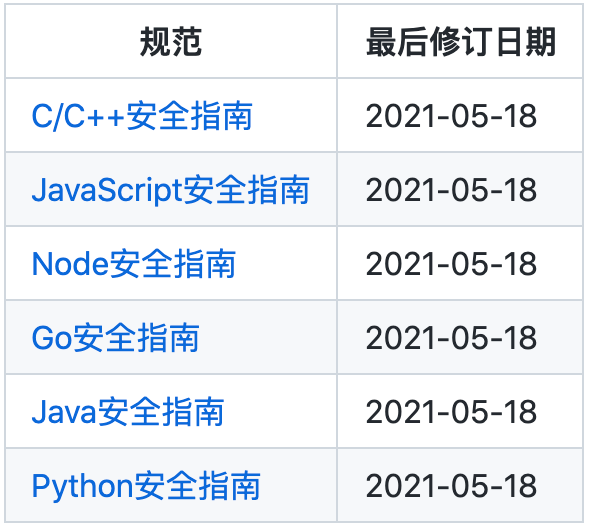Select the 2021-05-18 date in the Node安全指南 row
Screen dimensions: 590x524
[x=451, y=264]
